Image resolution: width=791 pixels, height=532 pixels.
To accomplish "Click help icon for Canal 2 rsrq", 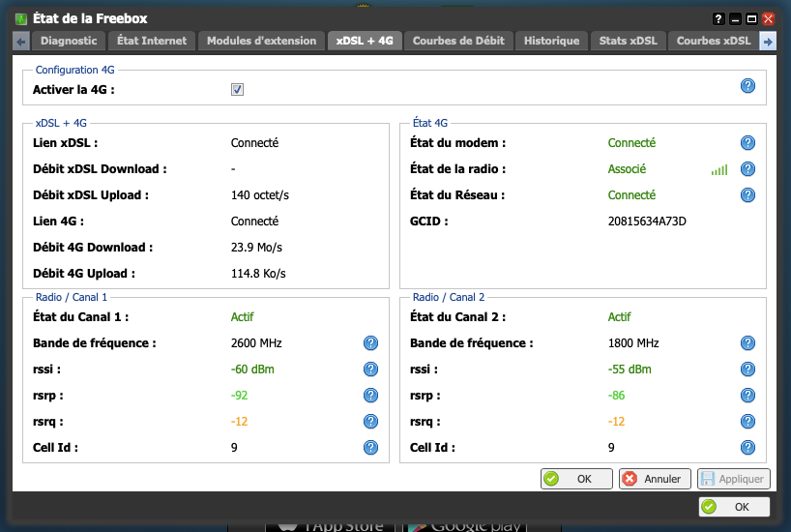I will click(x=747, y=422).
